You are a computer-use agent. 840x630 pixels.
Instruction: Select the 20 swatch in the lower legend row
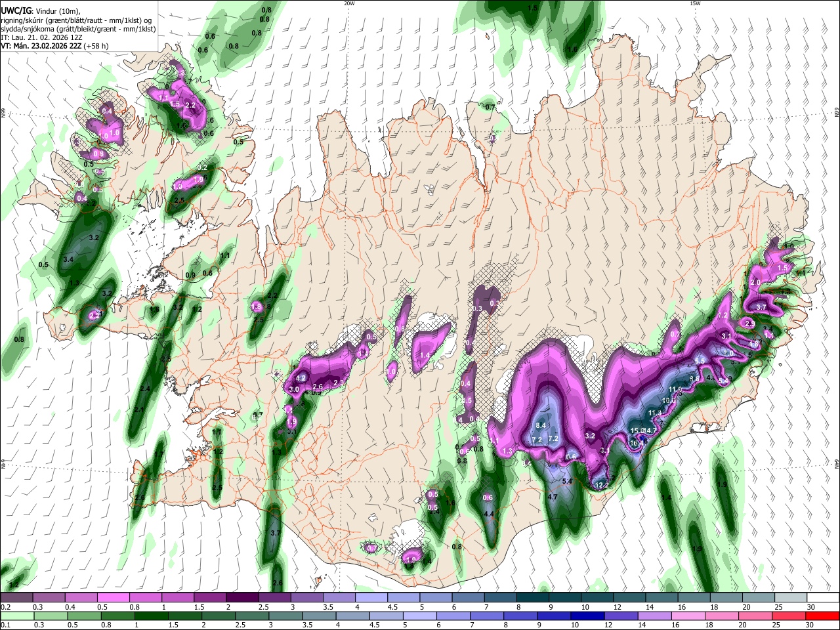click(x=754, y=616)
